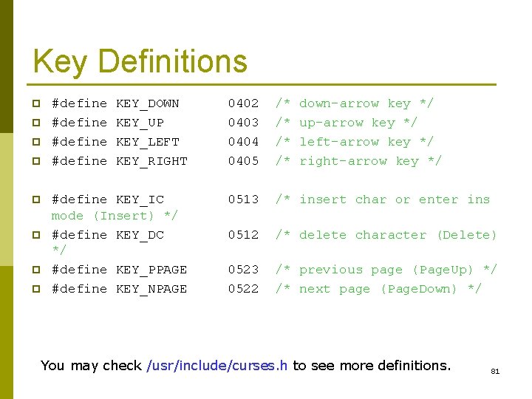The width and height of the screenshot is (532, 399).
Task: Select the '#define KEY_NPAGE' text
Action: tap(120, 289)
